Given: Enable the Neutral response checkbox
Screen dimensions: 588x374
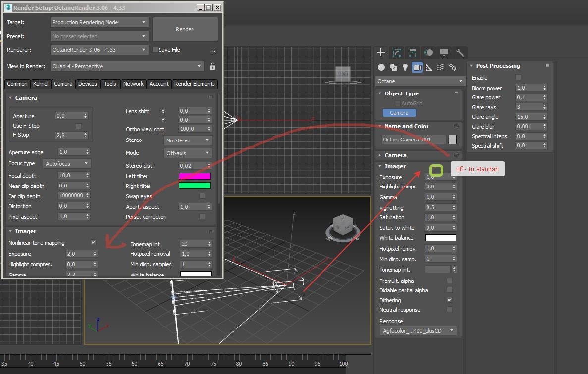Looking at the screenshot, I should click(450, 309).
